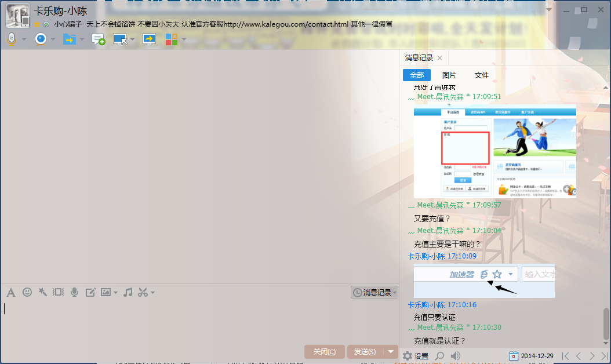Screen dimensions: 611x364
Task: Search message history with magnifier icon
Action: 440,356
